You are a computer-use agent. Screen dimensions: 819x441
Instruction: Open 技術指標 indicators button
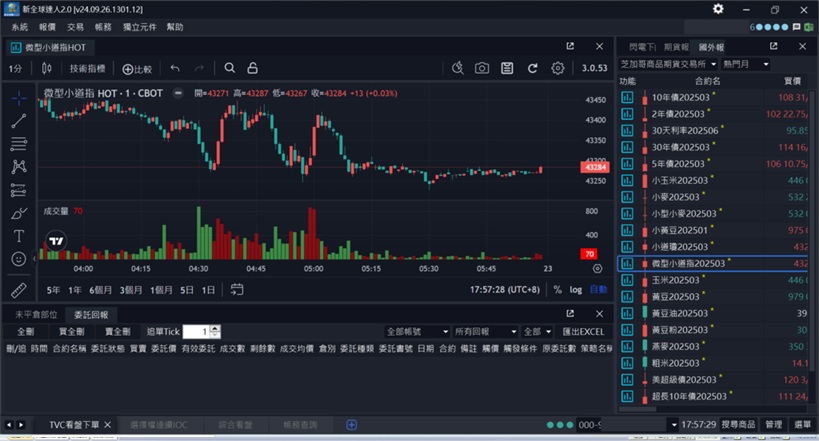[x=87, y=68]
